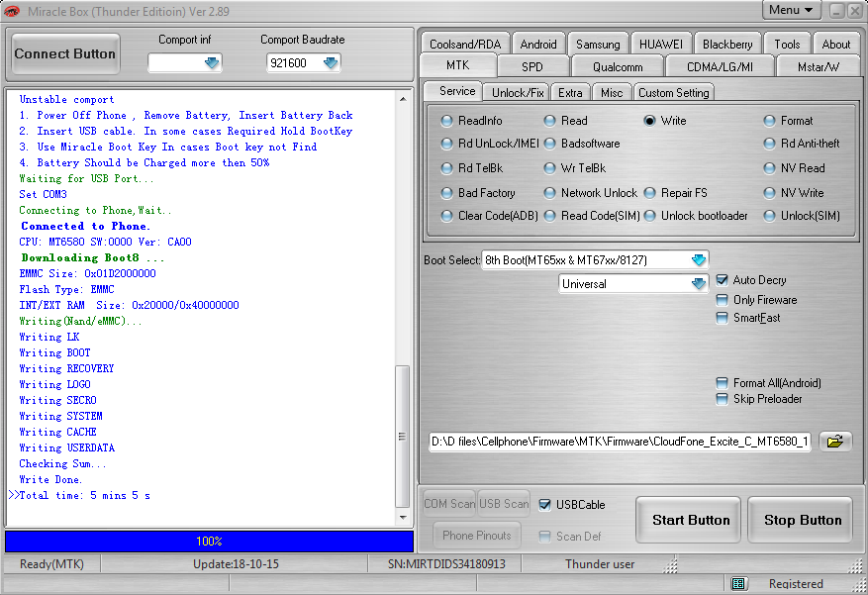Open the Custom Setting sub-tab

click(674, 92)
